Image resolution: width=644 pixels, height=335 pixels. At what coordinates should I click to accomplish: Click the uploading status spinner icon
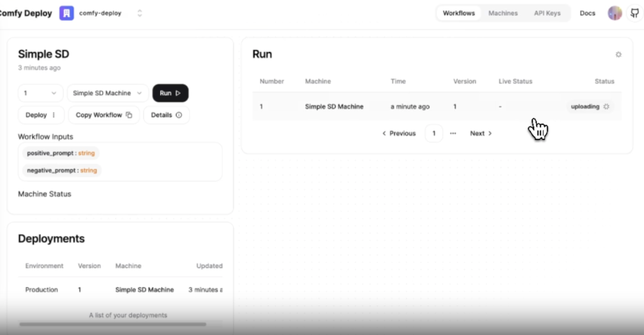(606, 107)
